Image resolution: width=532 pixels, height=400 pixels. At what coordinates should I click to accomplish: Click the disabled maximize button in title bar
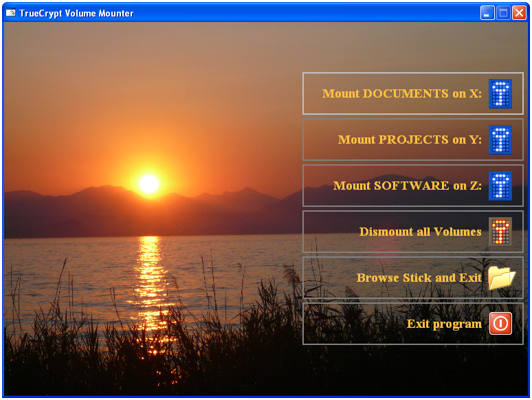coord(503,13)
